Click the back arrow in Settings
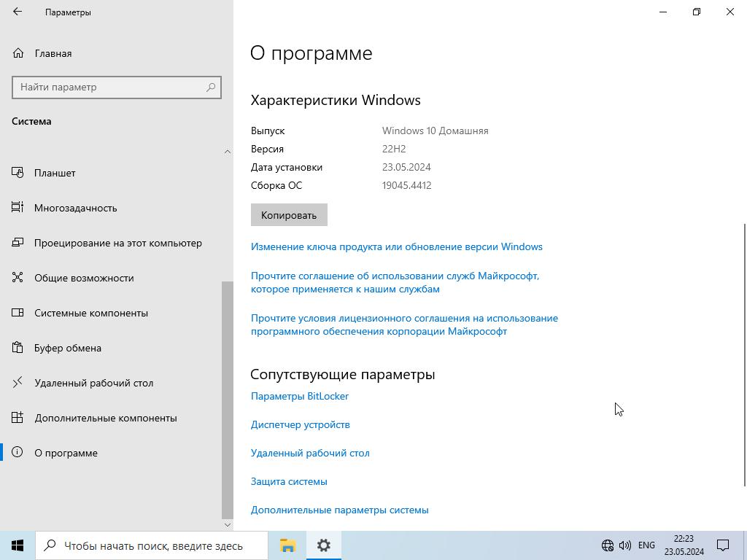Image resolution: width=747 pixels, height=560 pixels. (x=18, y=12)
